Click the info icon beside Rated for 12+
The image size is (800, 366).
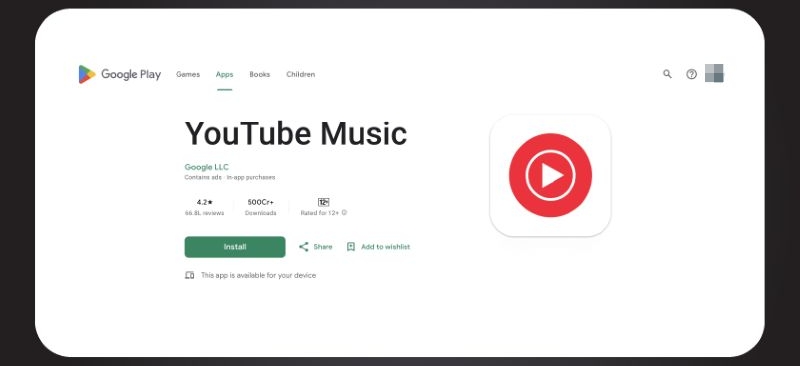[344, 212]
